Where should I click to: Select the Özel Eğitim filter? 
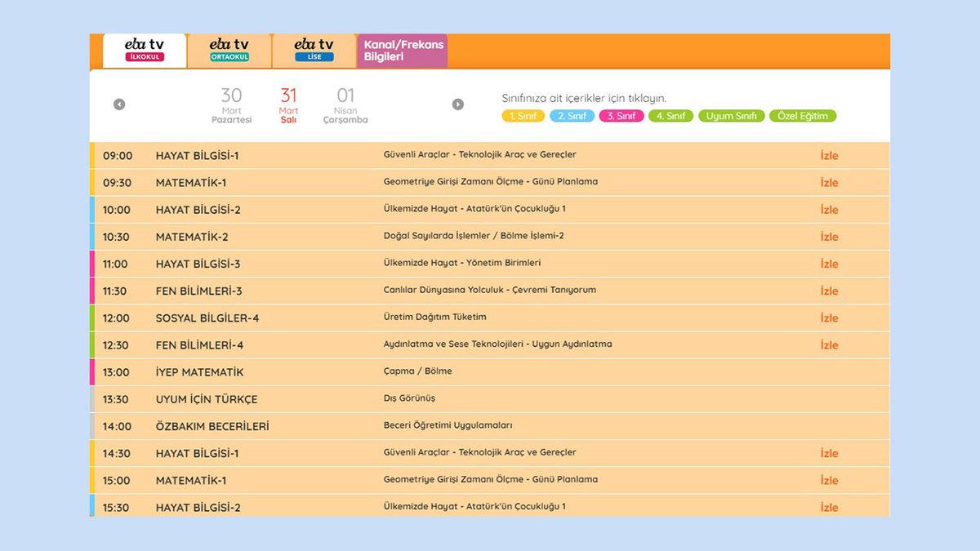803,116
